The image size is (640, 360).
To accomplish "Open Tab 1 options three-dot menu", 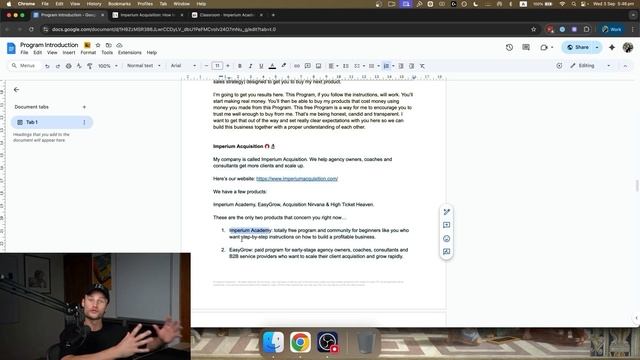I will 84,122.
